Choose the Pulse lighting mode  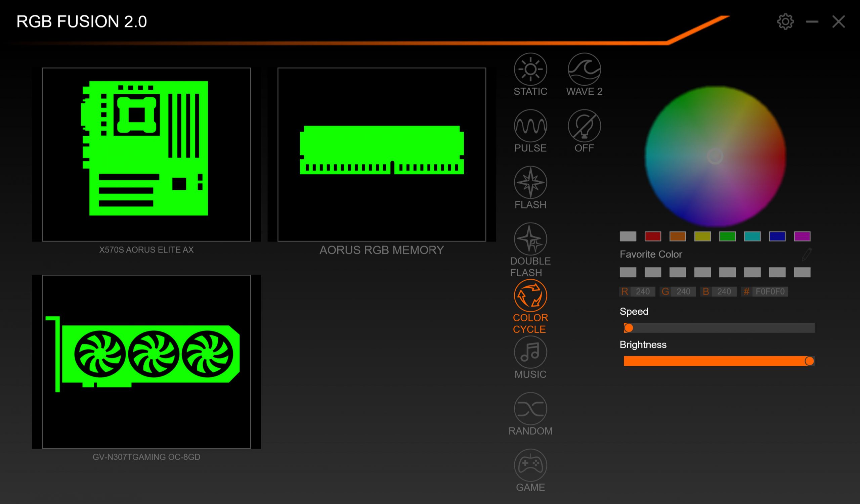530,126
